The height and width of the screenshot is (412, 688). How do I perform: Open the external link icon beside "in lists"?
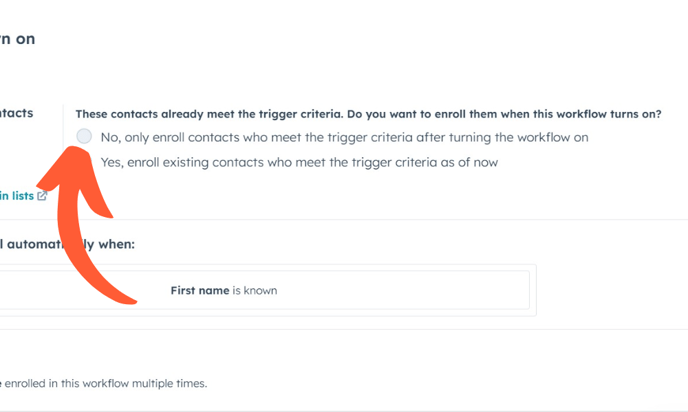(42, 196)
